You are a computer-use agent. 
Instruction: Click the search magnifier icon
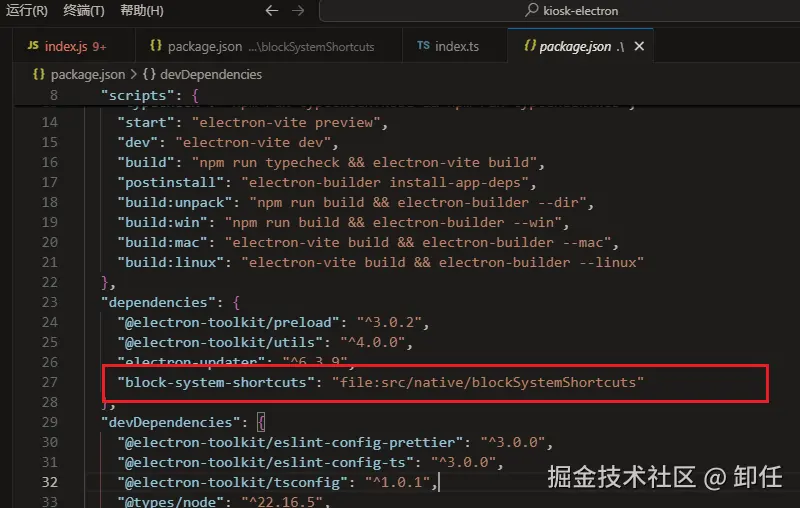(532, 10)
